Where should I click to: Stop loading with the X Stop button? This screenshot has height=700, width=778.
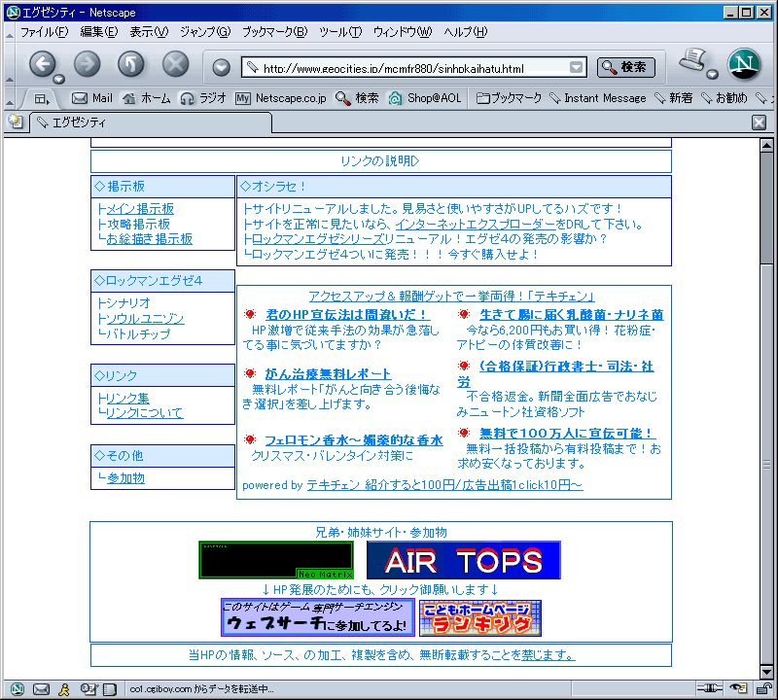176,64
